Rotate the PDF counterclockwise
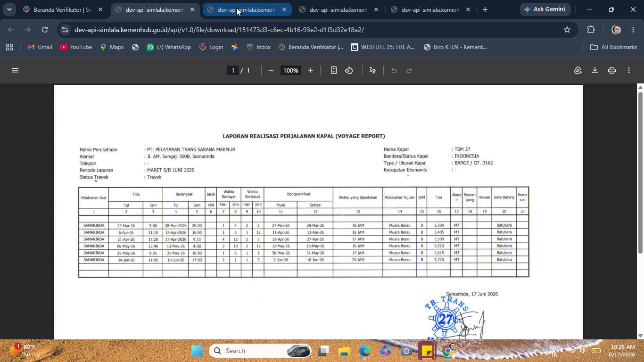 (x=349, y=70)
